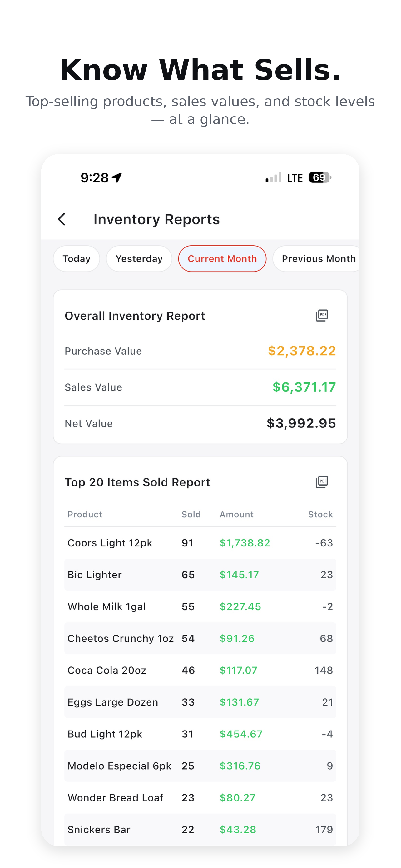Tap the Sold column header
401x868 pixels.
pyautogui.click(x=191, y=514)
